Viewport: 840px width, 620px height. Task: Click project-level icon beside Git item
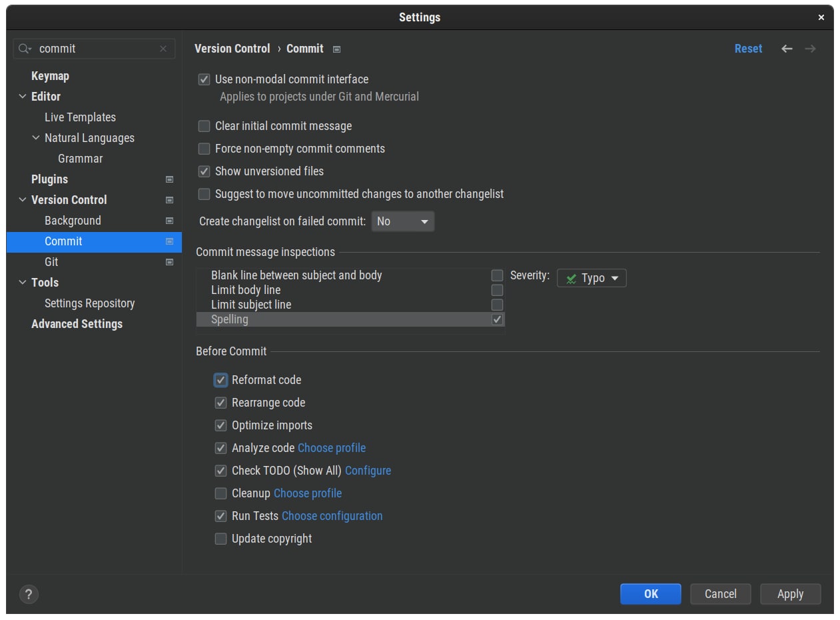[169, 263]
